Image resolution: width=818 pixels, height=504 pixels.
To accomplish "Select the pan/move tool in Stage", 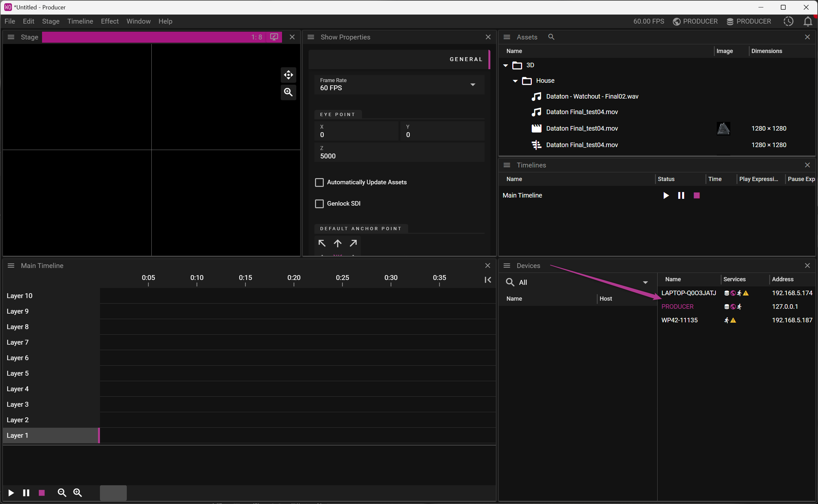I will (x=289, y=75).
